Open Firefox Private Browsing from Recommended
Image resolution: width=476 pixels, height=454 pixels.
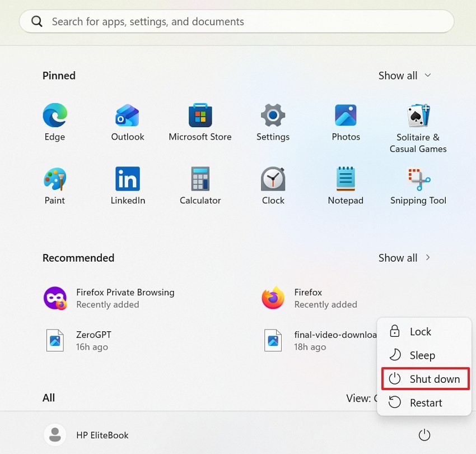point(109,298)
